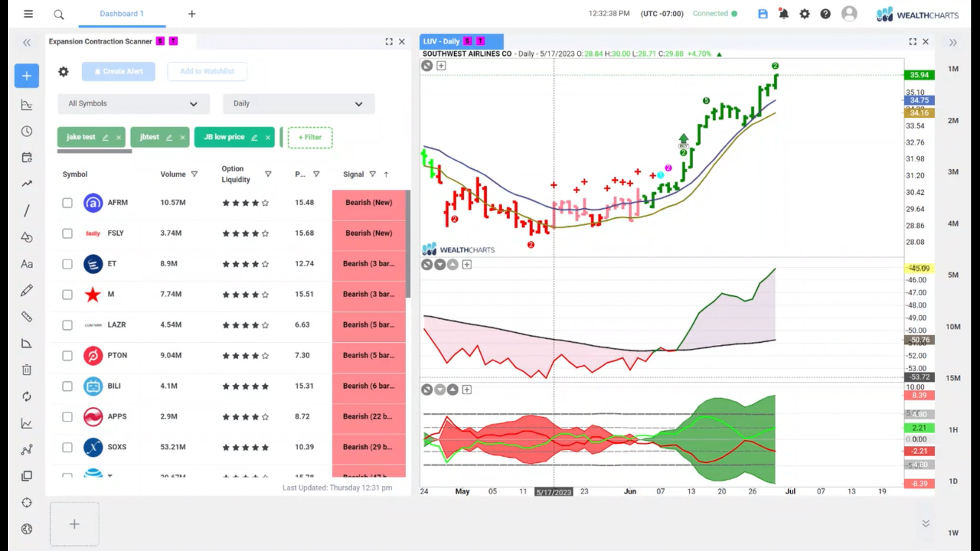Check the LAZR row checkbox

click(x=67, y=325)
